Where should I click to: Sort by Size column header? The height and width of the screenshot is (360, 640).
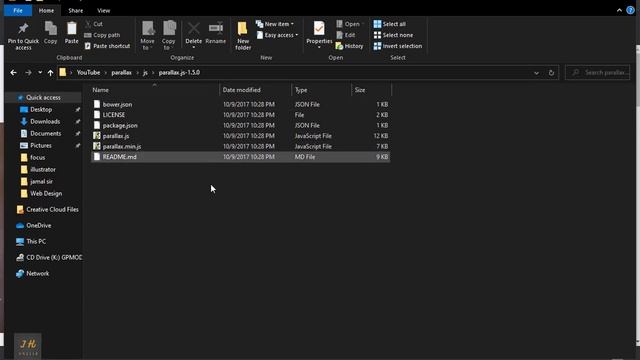pos(360,90)
